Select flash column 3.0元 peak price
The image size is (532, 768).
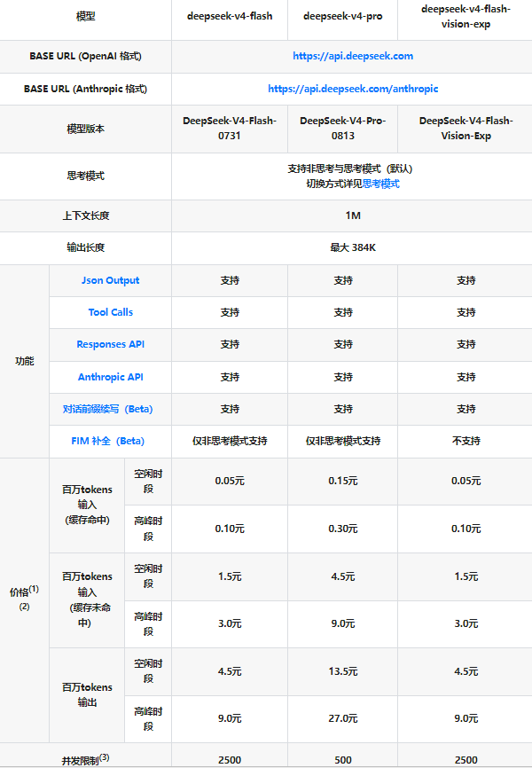coord(230,623)
